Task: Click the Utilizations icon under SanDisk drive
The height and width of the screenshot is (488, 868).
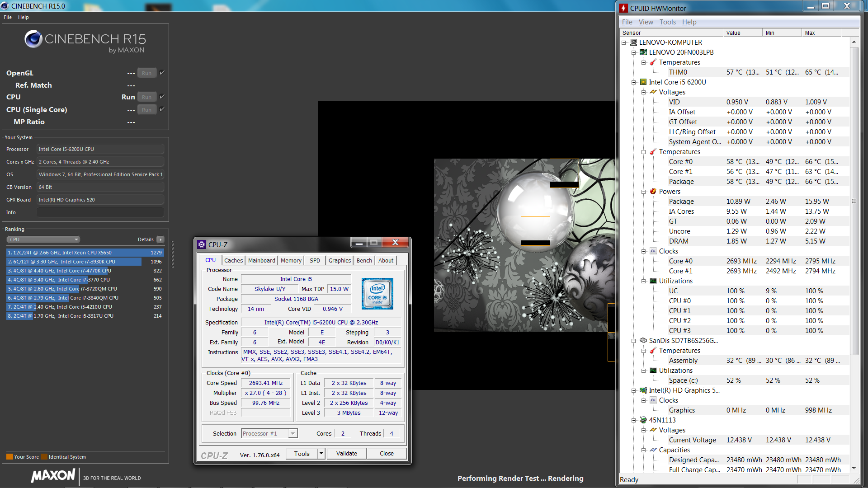Action: tap(653, 371)
